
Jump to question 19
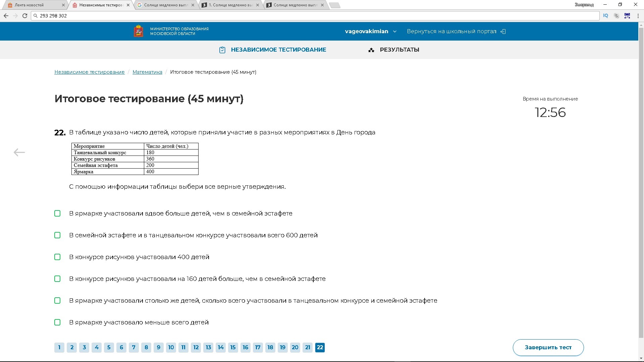pos(283,348)
